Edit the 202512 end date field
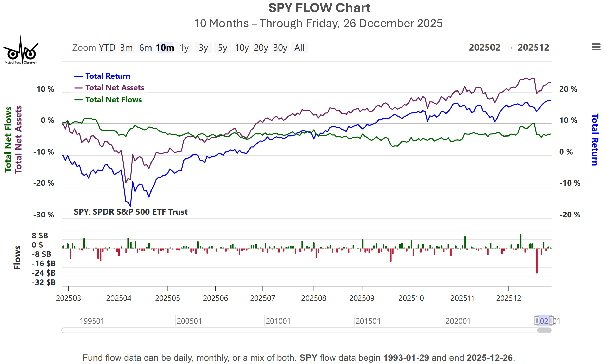604x364 pixels. pos(533,48)
